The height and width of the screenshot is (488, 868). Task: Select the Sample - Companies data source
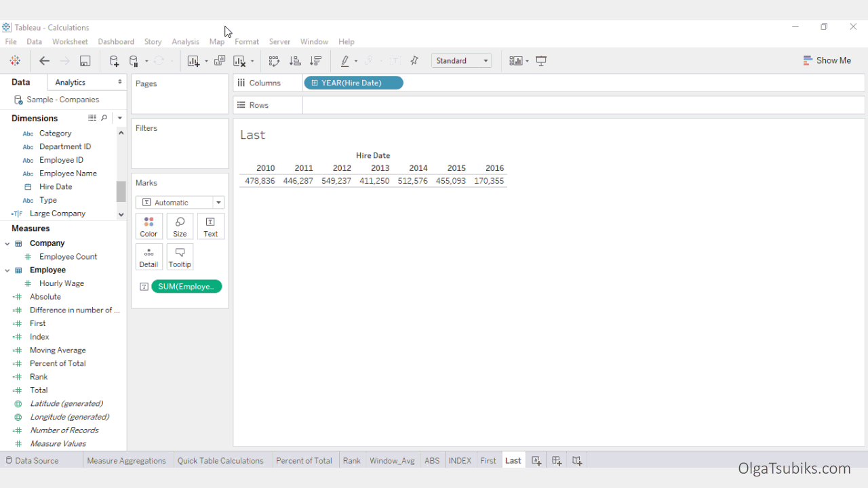(63, 100)
